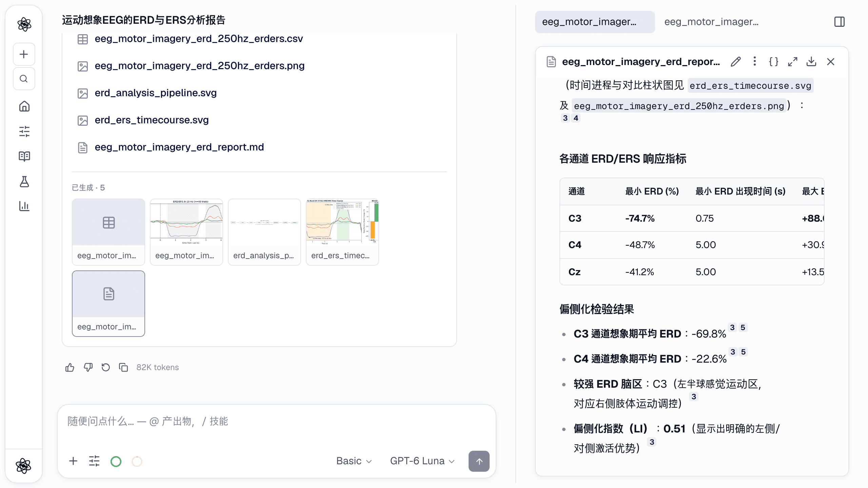Open the flask lab icon in sidebar
868x488 pixels.
24,181
